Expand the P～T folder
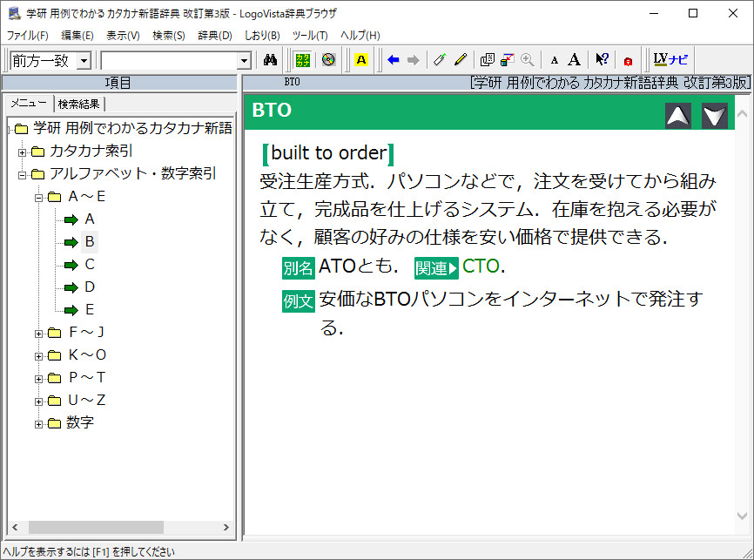Viewport: 754px width, 560px height. pyautogui.click(x=38, y=379)
